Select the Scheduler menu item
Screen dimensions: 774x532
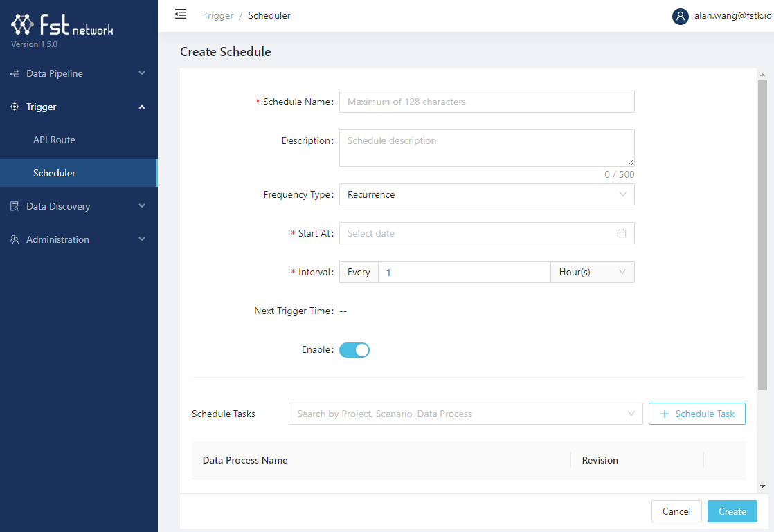tap(54, 174)
